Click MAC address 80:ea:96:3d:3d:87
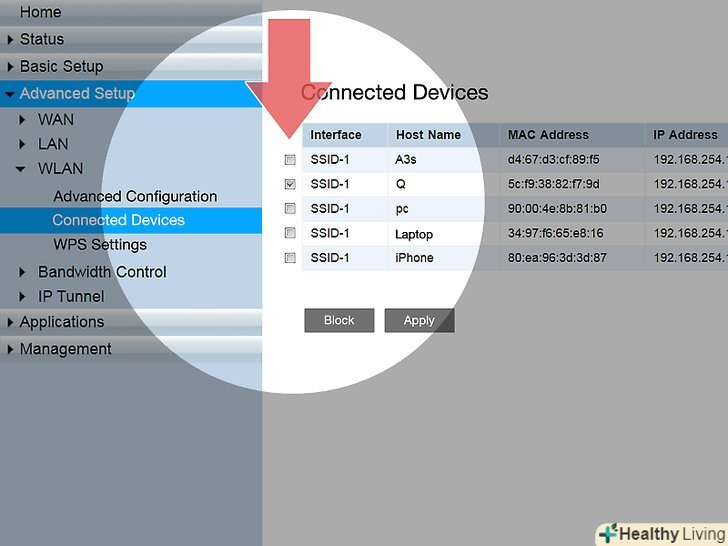 coord(557,258)
